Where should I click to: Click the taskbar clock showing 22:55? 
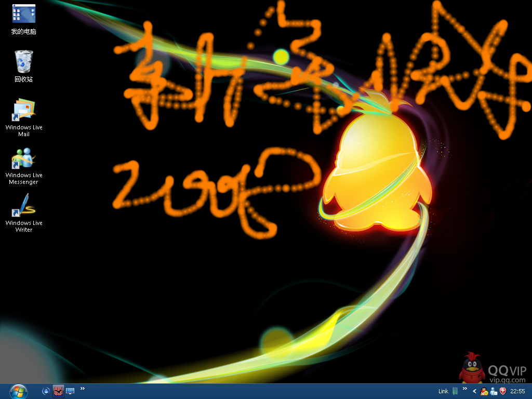pos(517,391)
